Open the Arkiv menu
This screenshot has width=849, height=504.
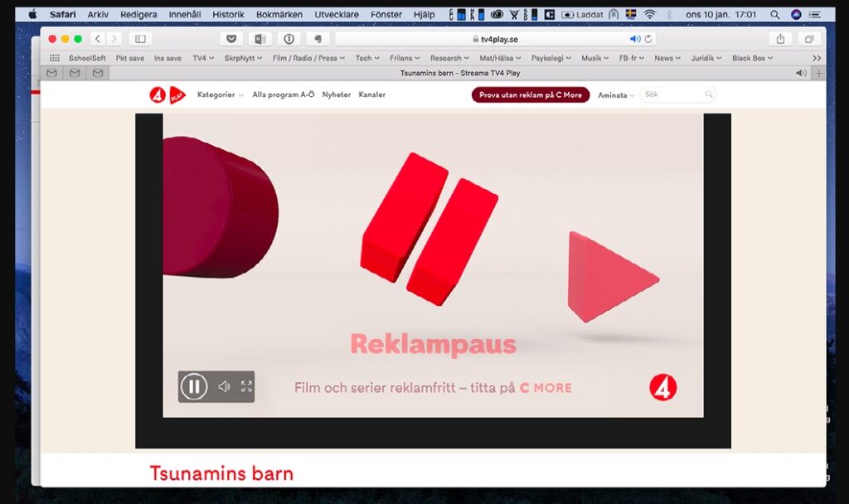(98, 15)
